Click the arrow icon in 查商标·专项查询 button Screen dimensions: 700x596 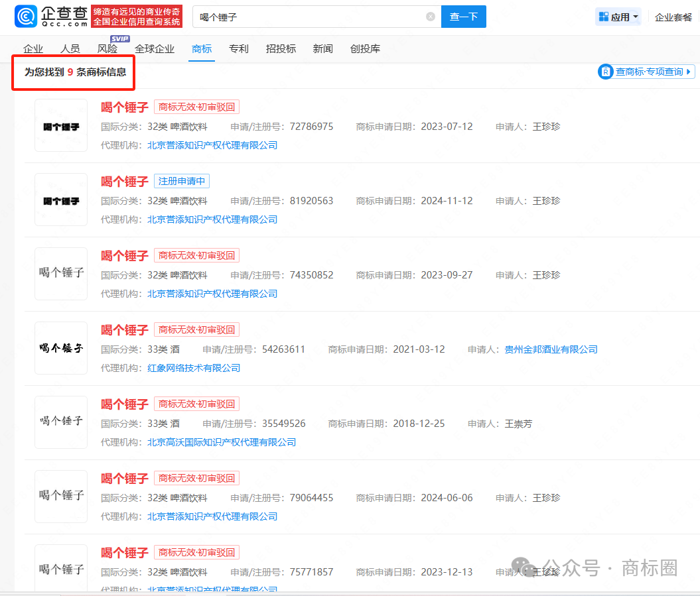(x=688, y=72)
